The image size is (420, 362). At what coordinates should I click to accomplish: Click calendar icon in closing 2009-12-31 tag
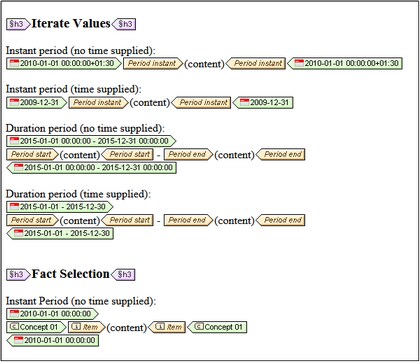tap(245, 102)
